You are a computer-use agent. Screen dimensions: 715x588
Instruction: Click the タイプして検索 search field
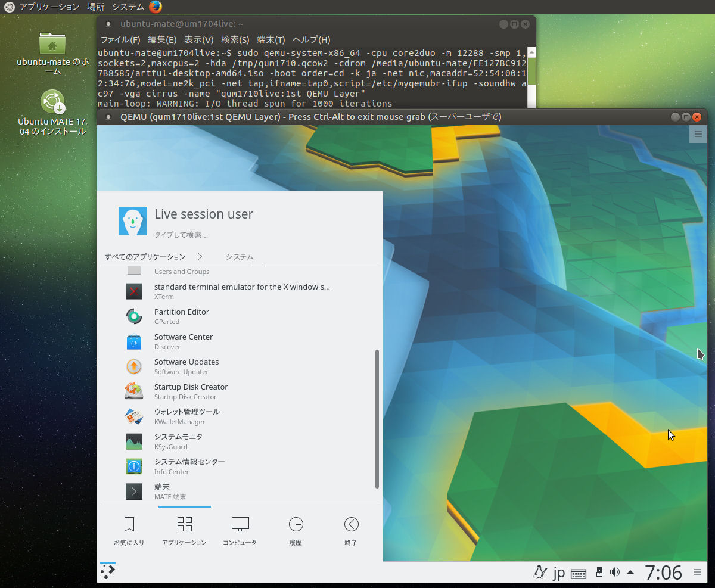pos(181,235)
